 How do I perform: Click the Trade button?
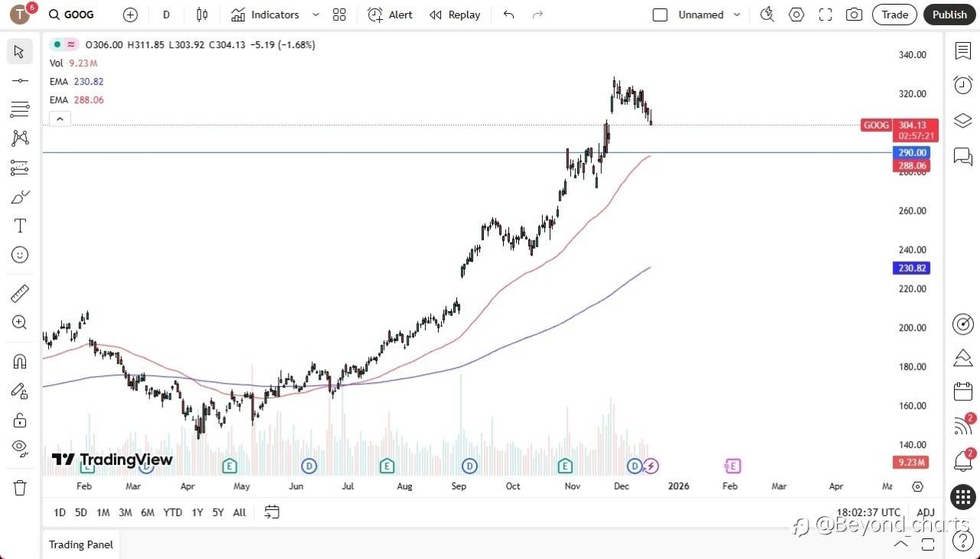point(894,15)
